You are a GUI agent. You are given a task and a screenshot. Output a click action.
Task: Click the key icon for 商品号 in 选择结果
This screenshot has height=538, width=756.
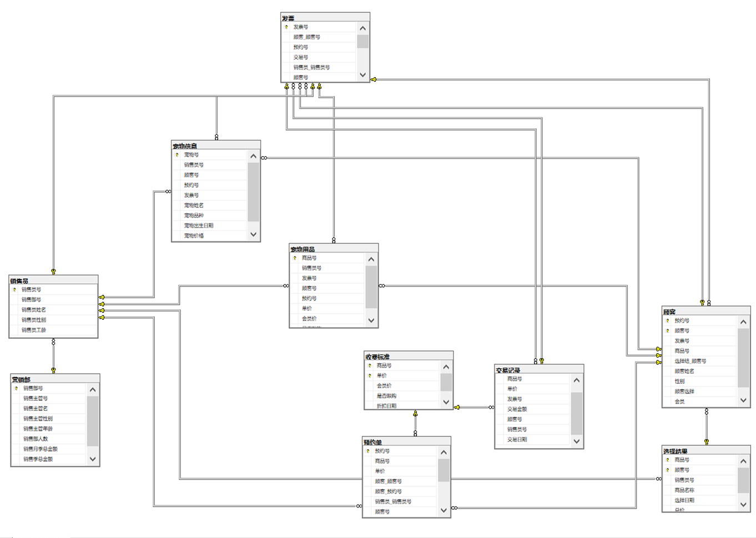pos(668,460)
